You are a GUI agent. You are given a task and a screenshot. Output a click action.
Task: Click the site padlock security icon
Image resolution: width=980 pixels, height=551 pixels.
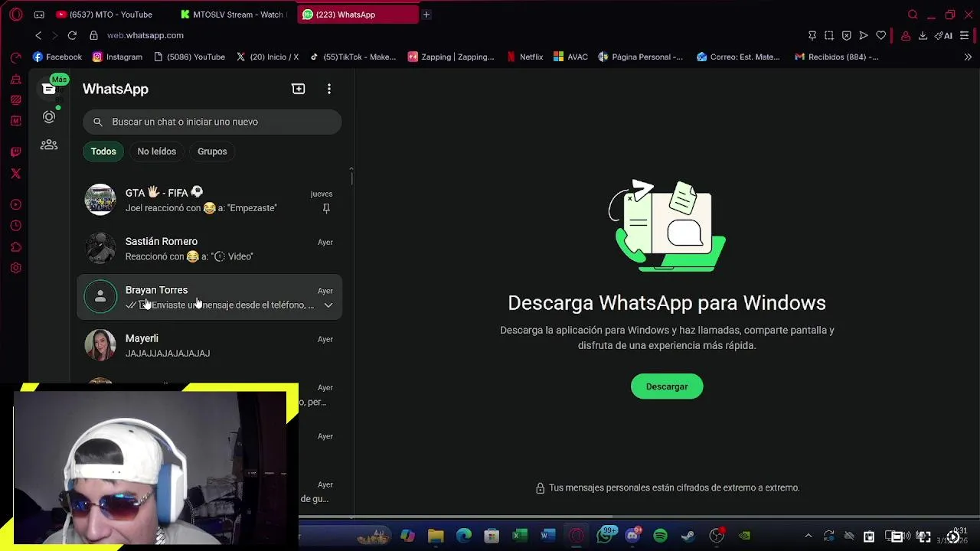(x=93, y=35)
